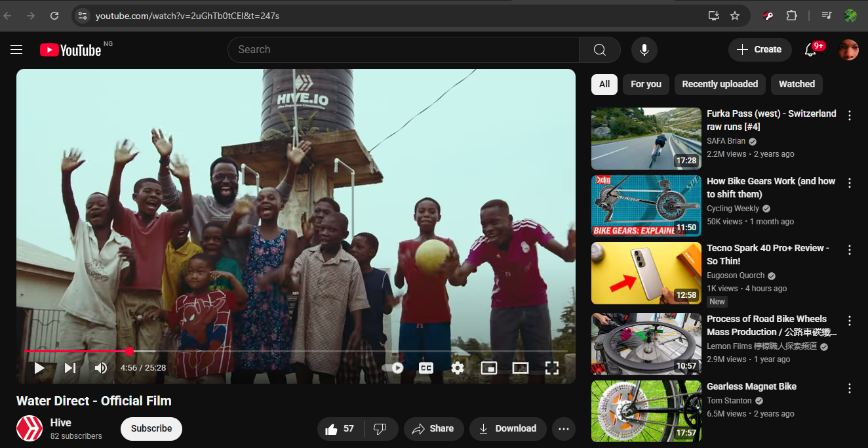Open options menu for How Bike Gears Work

pos(850,183)
